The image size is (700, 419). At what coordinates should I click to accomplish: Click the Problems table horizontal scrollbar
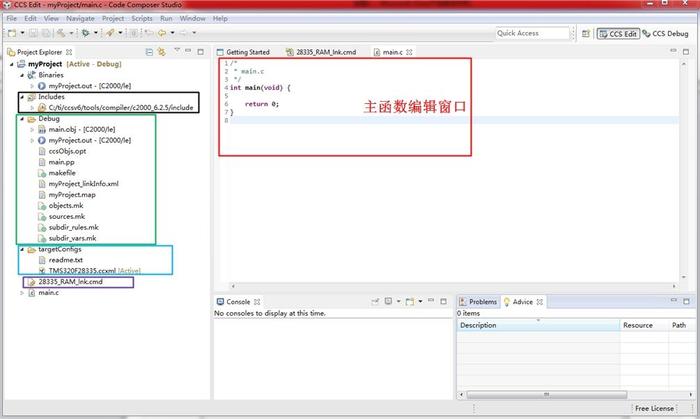click(546, 395)
